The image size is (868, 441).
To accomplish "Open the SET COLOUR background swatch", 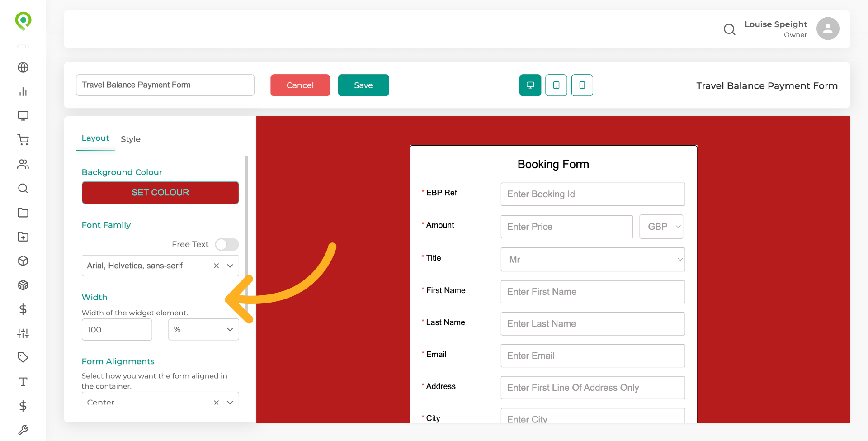I will (x=160, y=193).
